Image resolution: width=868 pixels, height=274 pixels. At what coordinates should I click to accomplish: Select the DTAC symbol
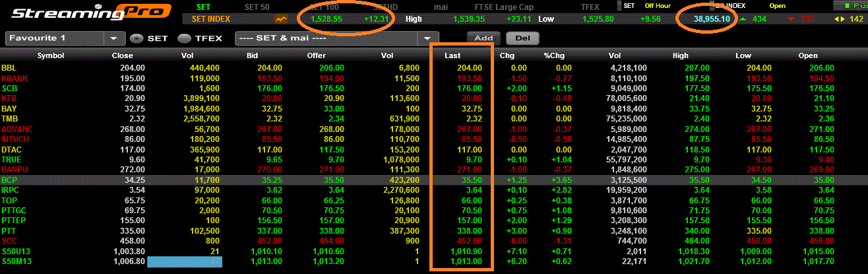[x=11, y=149]
